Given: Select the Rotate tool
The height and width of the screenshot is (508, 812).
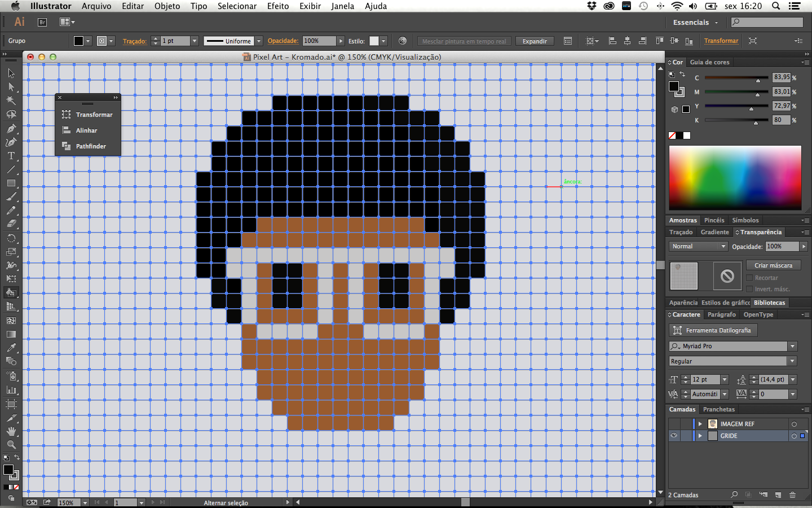Looking at the screenshot, I should pos(11,238).
